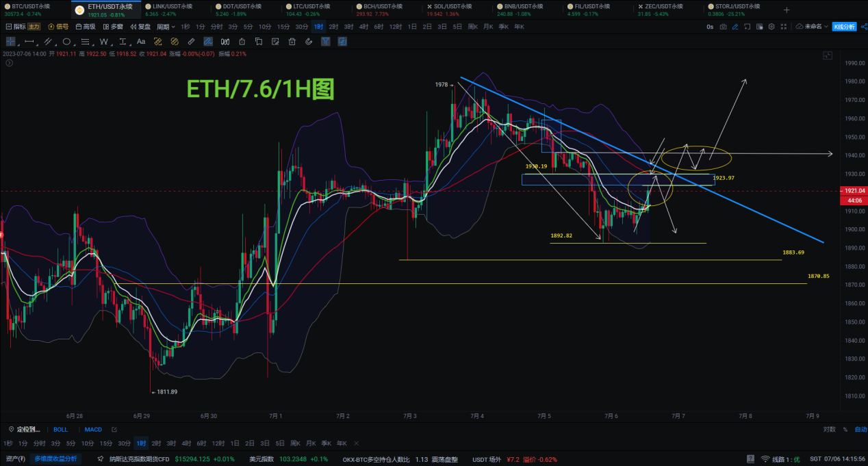Image resolution: width=868 pixels, height=466 pixels.
Task: Start 复盘 replay mode
Action: tap(140, 27)
